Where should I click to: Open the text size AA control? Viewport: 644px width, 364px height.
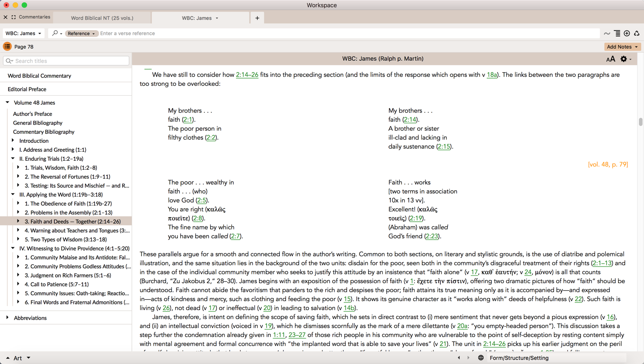click(610, 59)
